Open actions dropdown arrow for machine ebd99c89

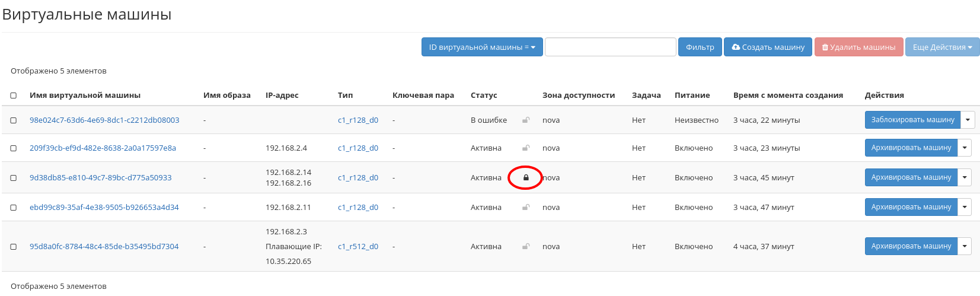[x=965, y=207]
